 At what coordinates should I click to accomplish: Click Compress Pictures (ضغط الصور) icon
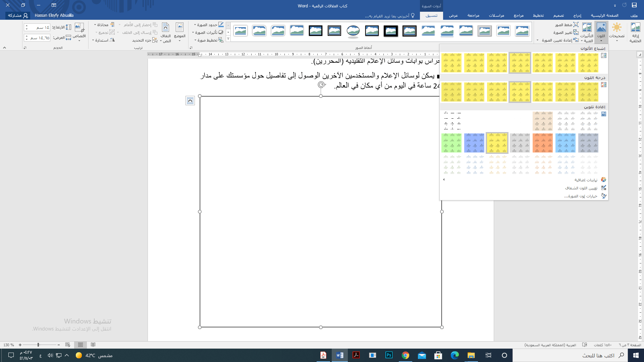(x=576, y=25)
